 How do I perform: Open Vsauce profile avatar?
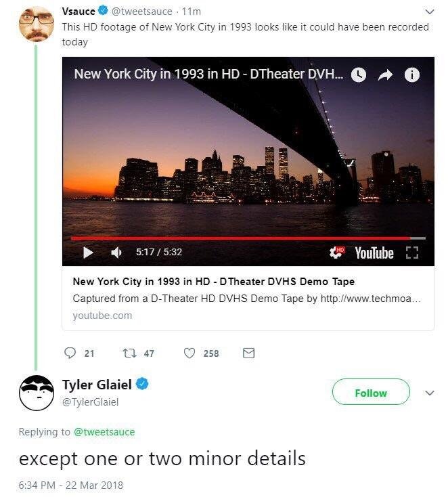point(37,24)
